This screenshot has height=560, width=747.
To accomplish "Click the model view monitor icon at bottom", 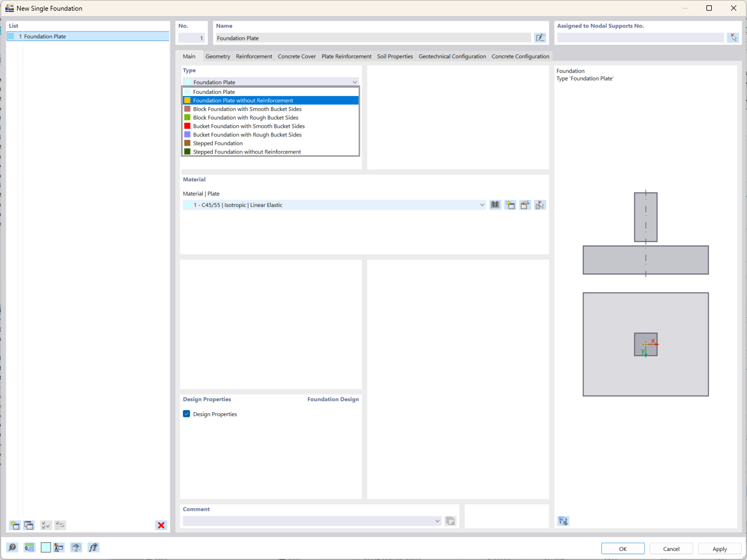I will point(76,548).
